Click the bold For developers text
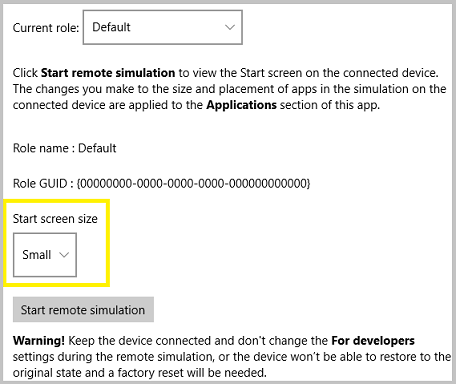The height and width of the screenshot is (384, 456). tap(373, 341)
